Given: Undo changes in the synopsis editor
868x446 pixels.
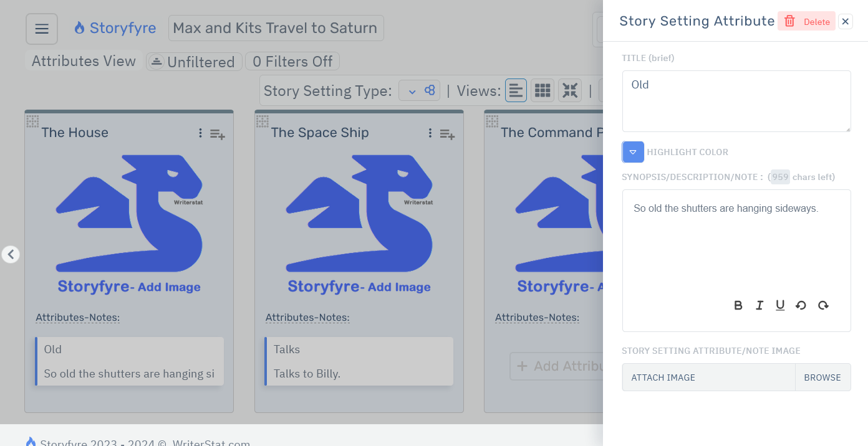Looking at the screenshot, I should 801,305.
